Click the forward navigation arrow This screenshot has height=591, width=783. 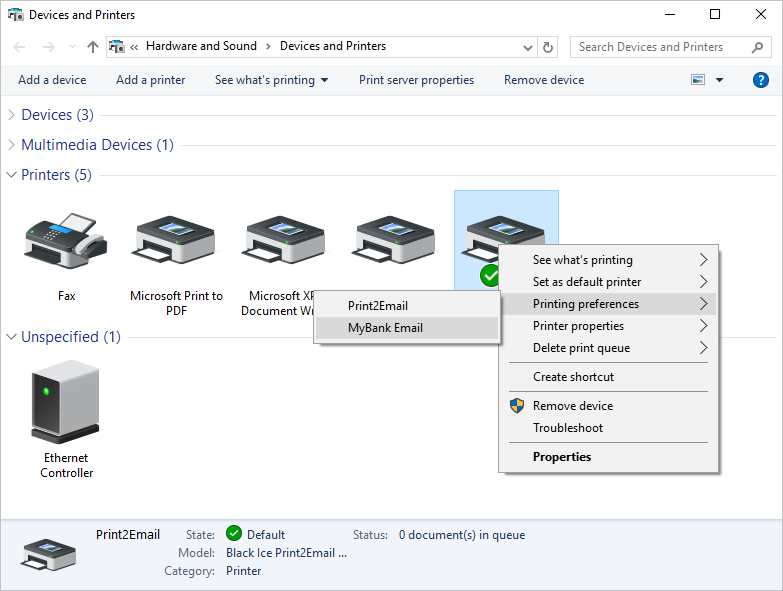tap(48, 47)
